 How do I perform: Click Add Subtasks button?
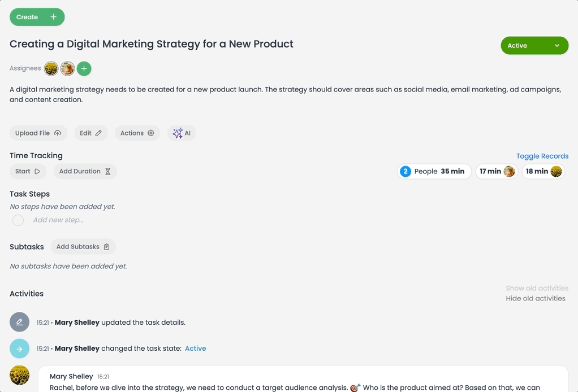click(83, 247)
